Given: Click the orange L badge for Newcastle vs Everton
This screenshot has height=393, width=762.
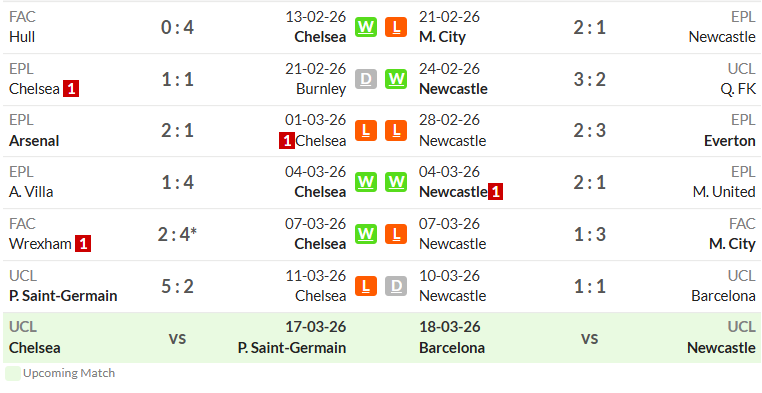Looking at the screenshot, I should [x=396, y=131].
